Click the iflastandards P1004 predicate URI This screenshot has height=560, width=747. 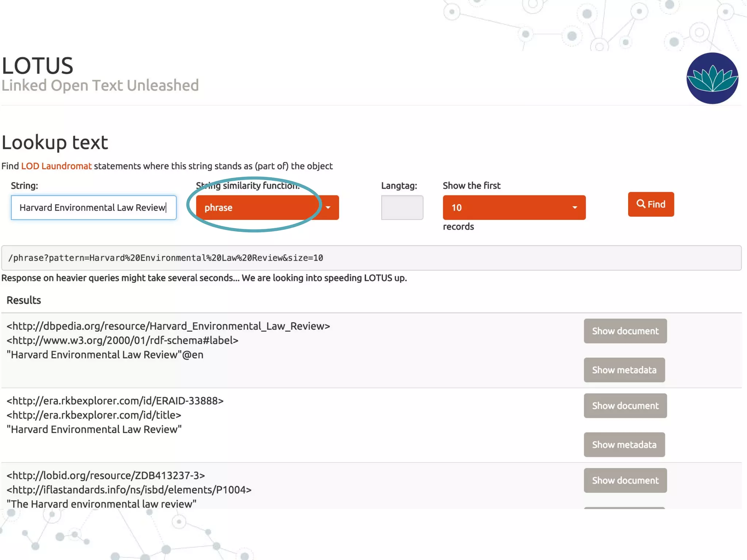click(x=129, y=490)
